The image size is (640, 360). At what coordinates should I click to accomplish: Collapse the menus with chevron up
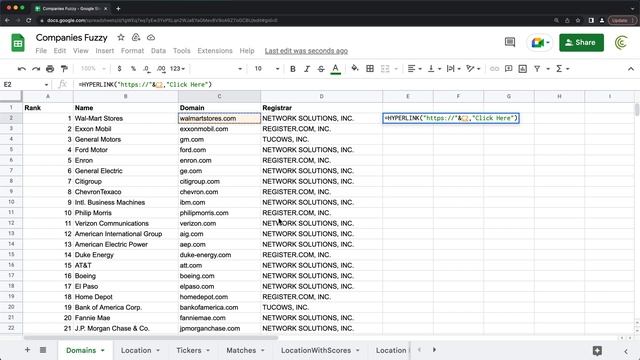point(631,69)
